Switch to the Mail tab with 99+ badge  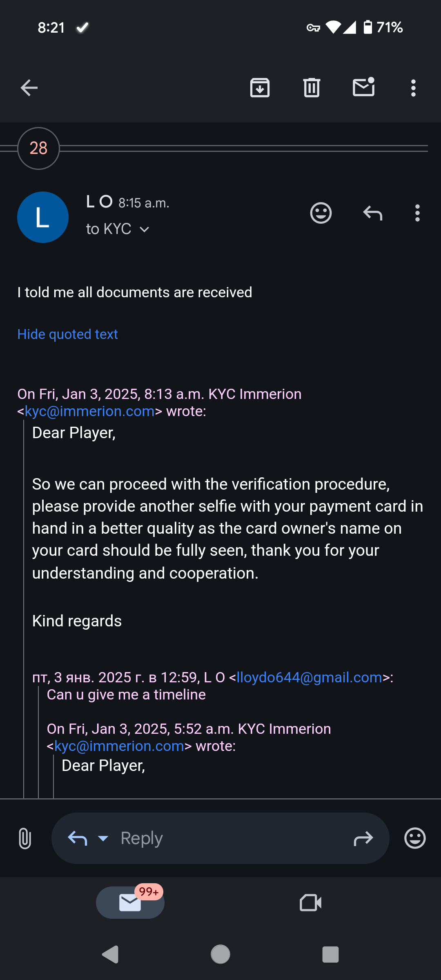(x=130, y=902)
